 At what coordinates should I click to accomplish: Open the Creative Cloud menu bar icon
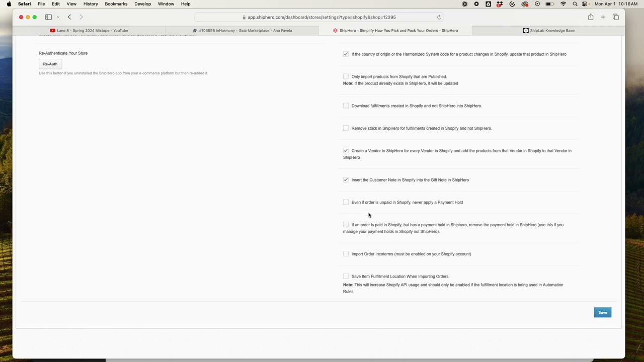click(x=525, y=4)
